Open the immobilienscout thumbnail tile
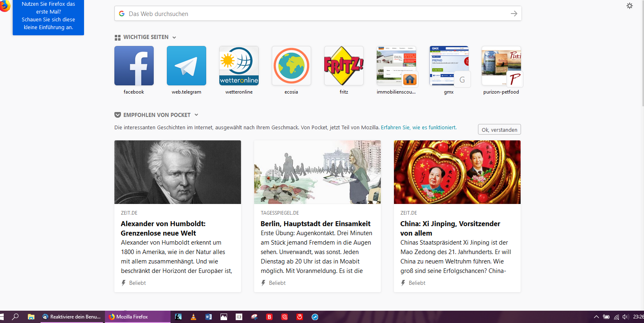Viewport: 644px width, 323px height. [396, 66]
